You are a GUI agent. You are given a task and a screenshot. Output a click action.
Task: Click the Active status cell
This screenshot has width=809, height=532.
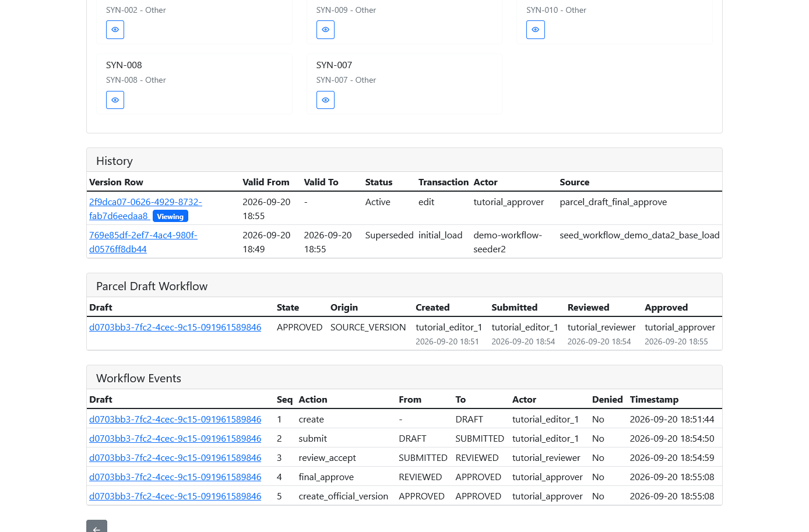378,202
